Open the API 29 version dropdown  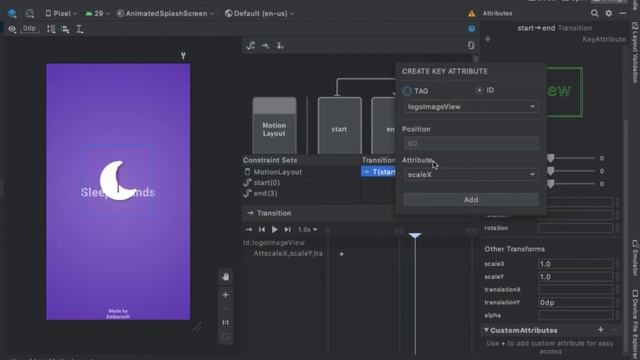(x=97, y=13)
